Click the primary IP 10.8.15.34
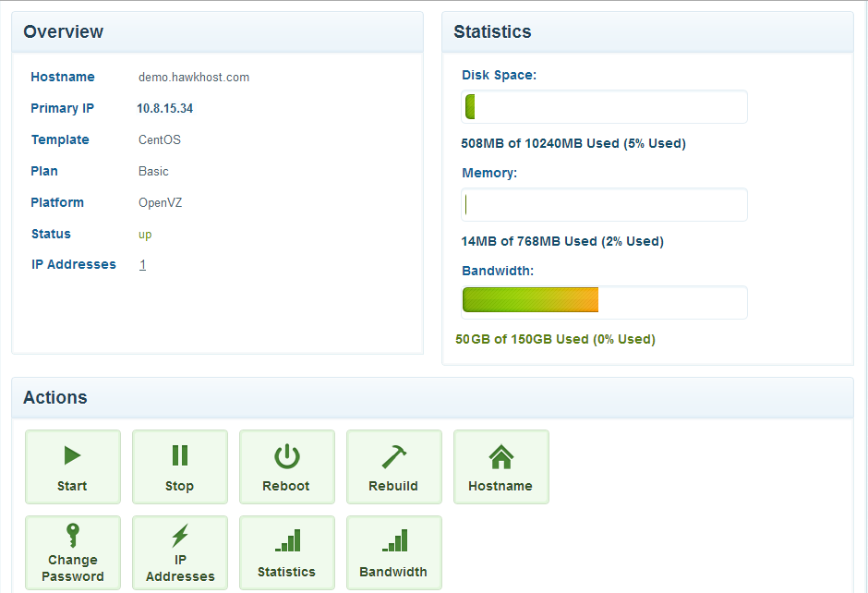This screenshot has height=593, width=868. [164, 109]
